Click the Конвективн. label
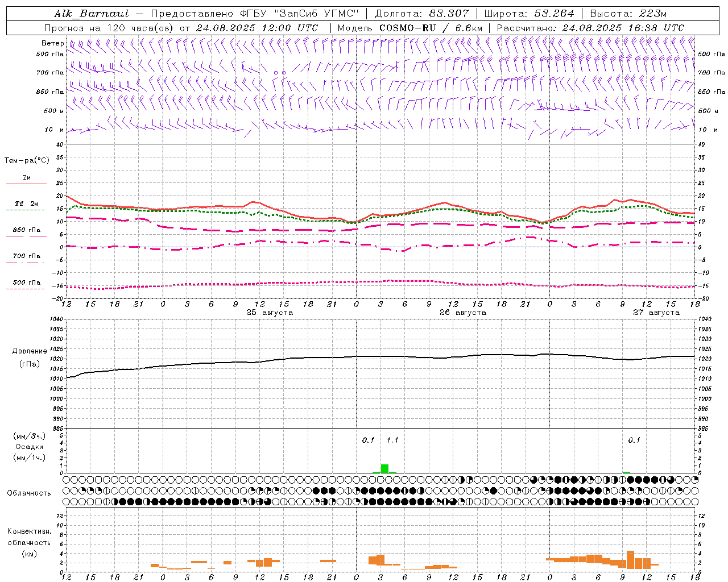The height and width of the screenshot is (582, 728). click(x=29, y=531)
